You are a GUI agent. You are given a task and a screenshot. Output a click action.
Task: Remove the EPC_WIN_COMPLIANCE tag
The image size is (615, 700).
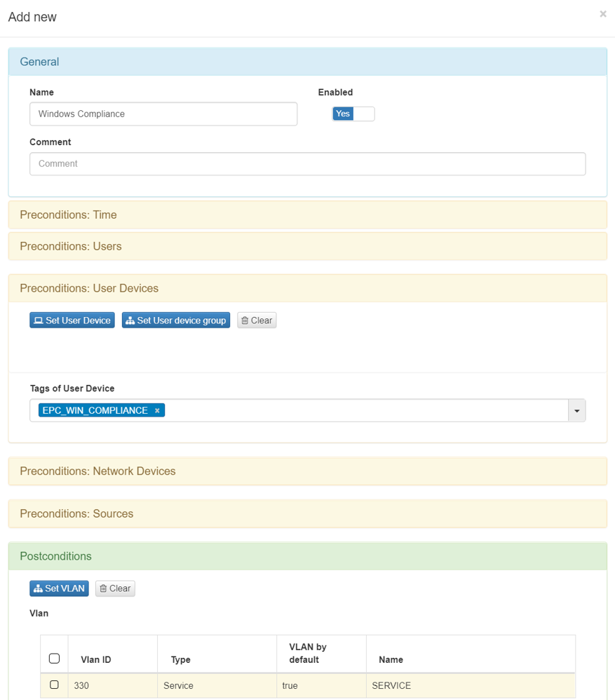157,411
